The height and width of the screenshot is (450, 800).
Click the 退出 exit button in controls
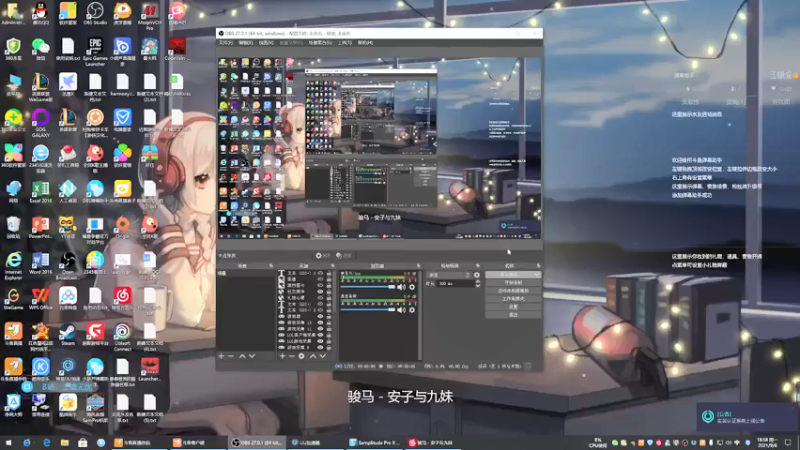click(513, 315)
